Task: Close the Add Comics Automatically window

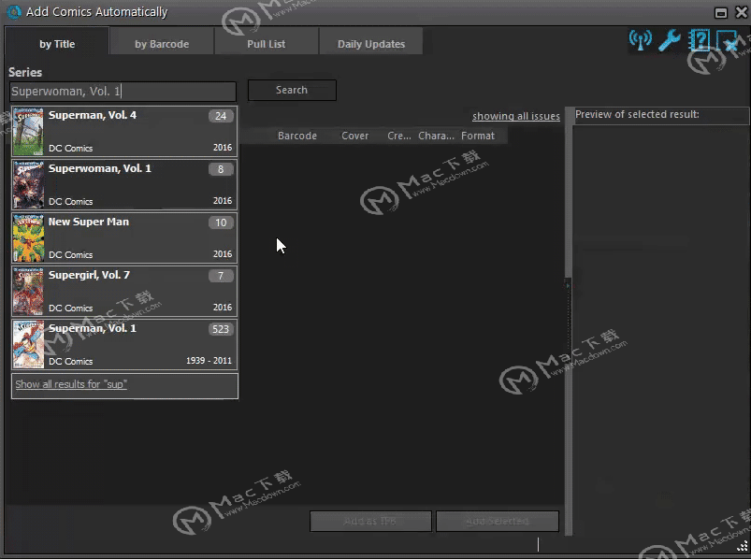Action: coord(741,12)
